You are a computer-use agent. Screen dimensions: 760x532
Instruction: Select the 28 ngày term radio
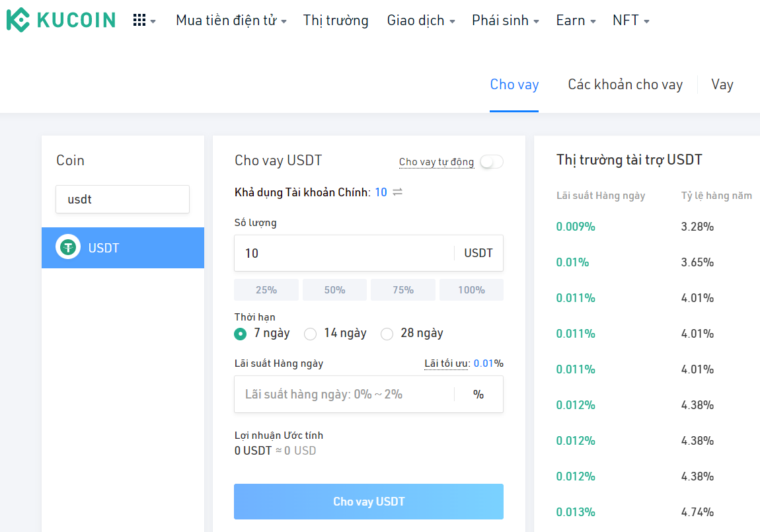click(387, 334)
